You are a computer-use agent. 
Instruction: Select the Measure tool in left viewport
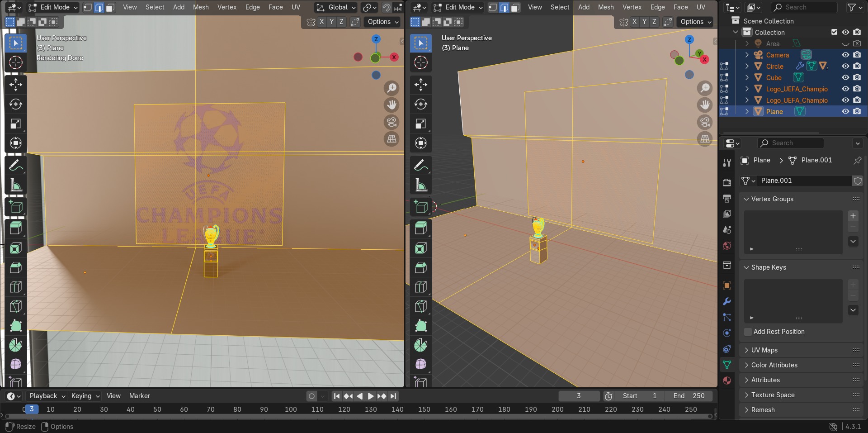[16, 185]
